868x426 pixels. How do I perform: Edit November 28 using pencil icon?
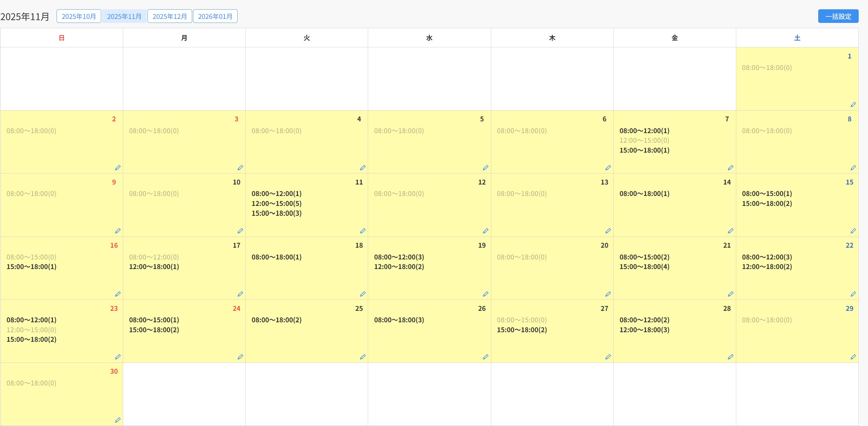[x=730, y=357]
